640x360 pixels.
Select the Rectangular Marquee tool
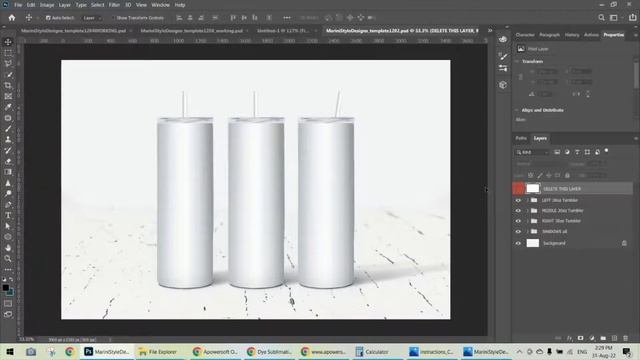click(8, 53)
